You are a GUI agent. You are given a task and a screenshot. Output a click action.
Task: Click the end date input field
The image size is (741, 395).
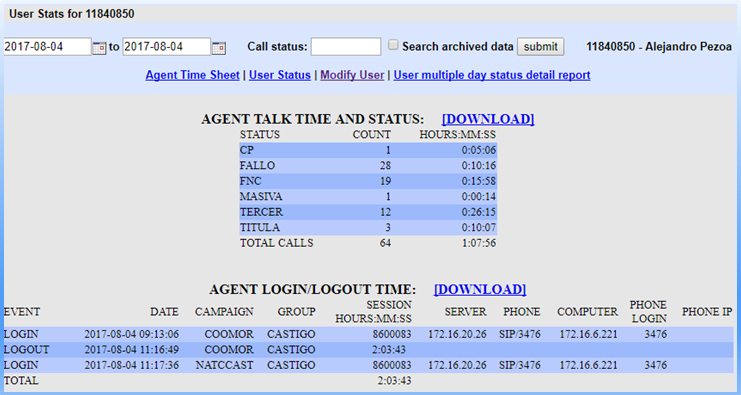click(x=166, y=47)
